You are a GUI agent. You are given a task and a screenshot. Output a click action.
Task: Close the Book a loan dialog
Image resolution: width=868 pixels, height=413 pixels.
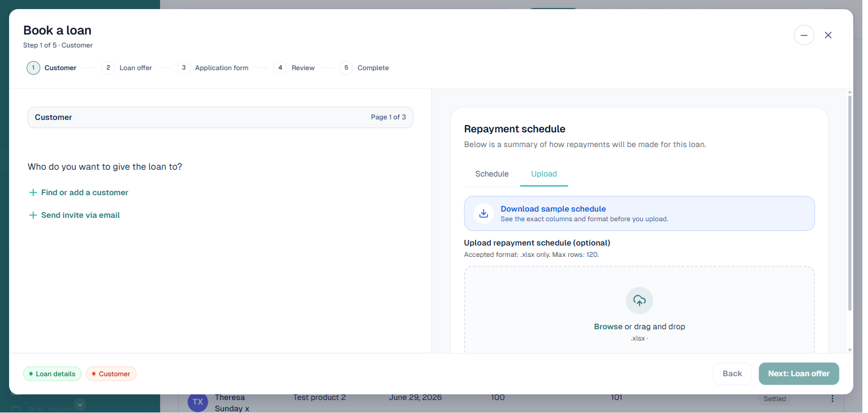[828, 35]
